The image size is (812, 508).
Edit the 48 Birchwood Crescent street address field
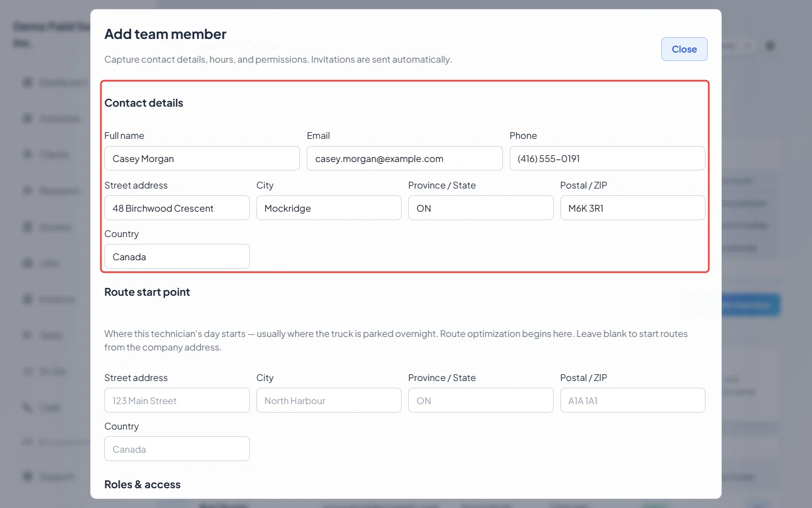point(177,208)
